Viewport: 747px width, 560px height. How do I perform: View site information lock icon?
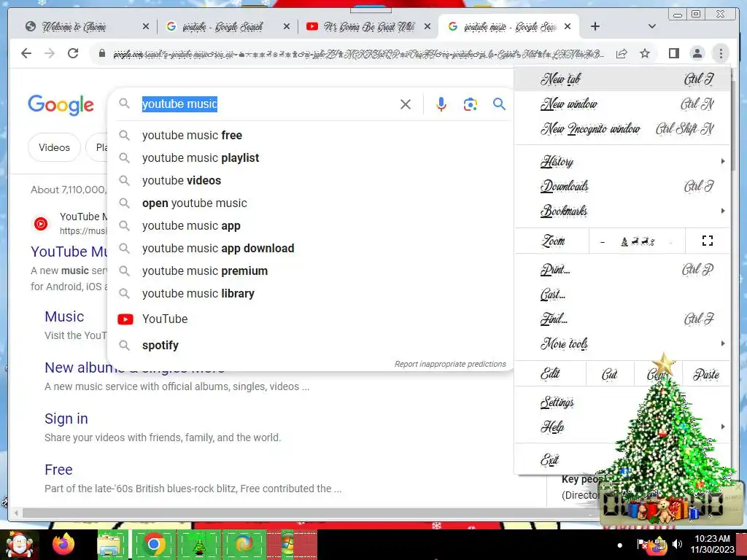click(x=101, y=53)
